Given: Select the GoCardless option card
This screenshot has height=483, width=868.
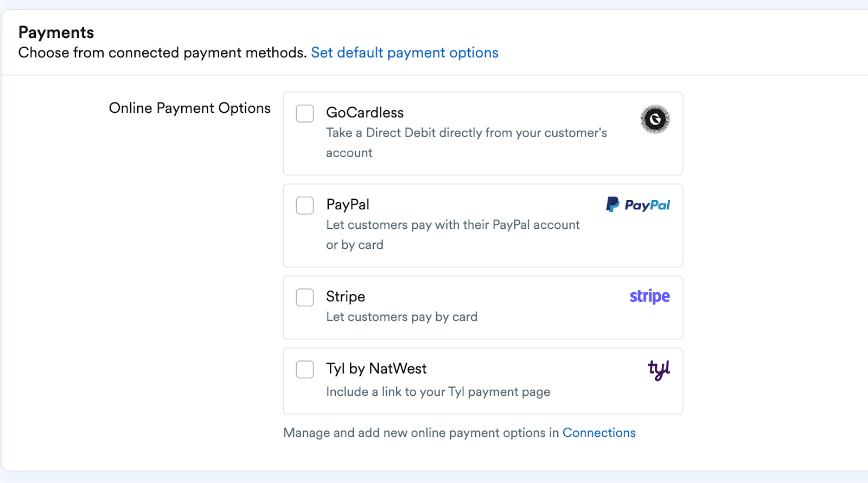Looking at the screenshot, I should pos(482,133).
